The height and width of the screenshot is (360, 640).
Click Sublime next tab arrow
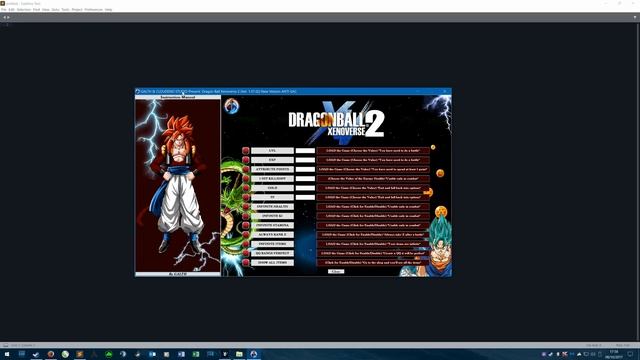click(x=8, y=17)
